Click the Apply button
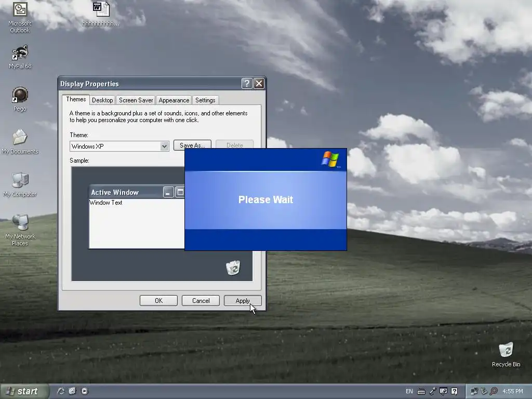This screenshot has width=532, height=399. pos(243,301)
